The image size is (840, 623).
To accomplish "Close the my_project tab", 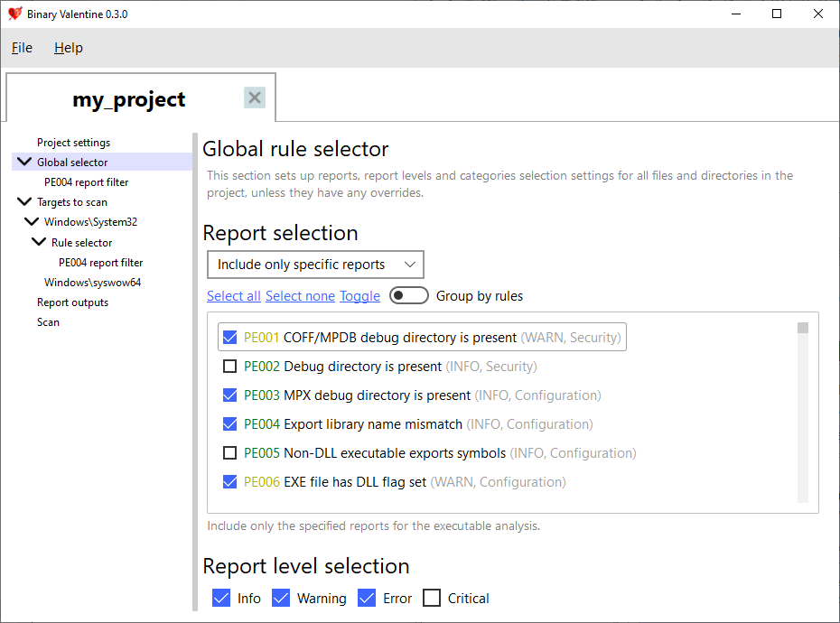I will click(255, 98).
